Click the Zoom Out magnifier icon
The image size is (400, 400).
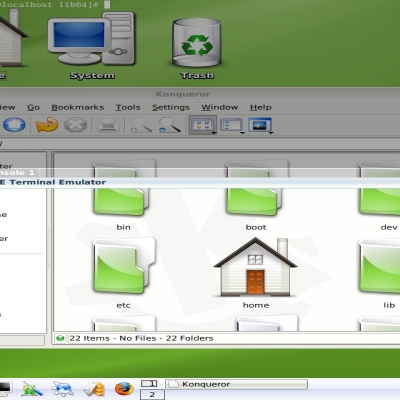pyautogui.click(x=169, y=126)
